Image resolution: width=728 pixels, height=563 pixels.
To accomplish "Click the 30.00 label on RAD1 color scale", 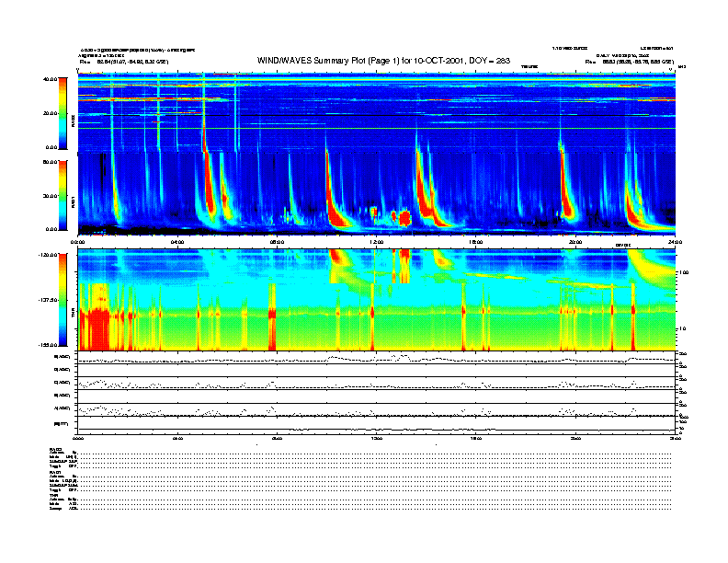I will click(x=50, y=196).
